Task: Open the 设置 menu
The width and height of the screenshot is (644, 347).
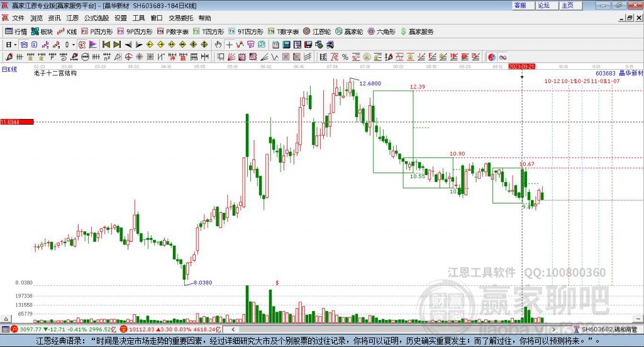Action: 121,18
